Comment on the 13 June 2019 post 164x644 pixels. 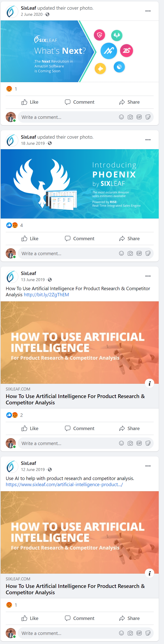(x=79, y=428)
